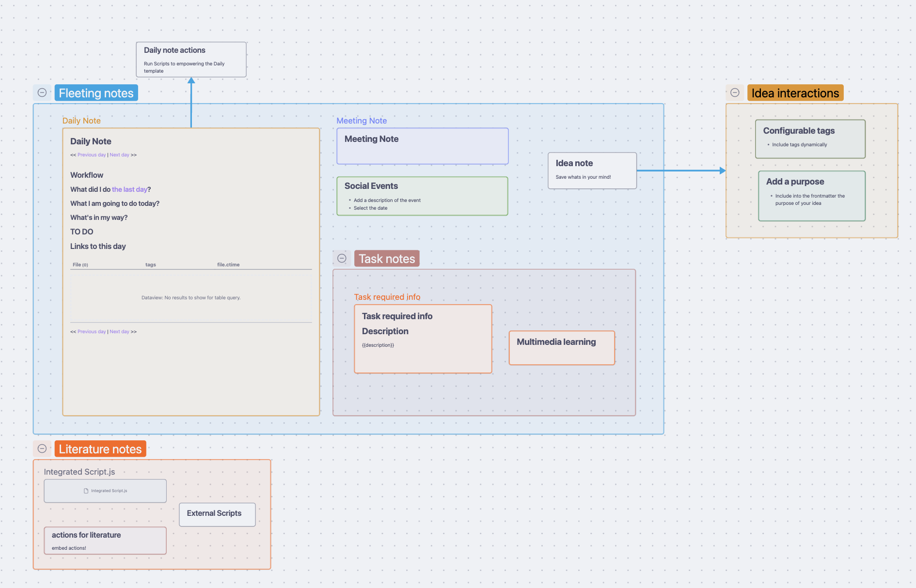Select the Task notes group label
Image resolution: width=916 pixels, height=588 pixels.
[387, 259]
